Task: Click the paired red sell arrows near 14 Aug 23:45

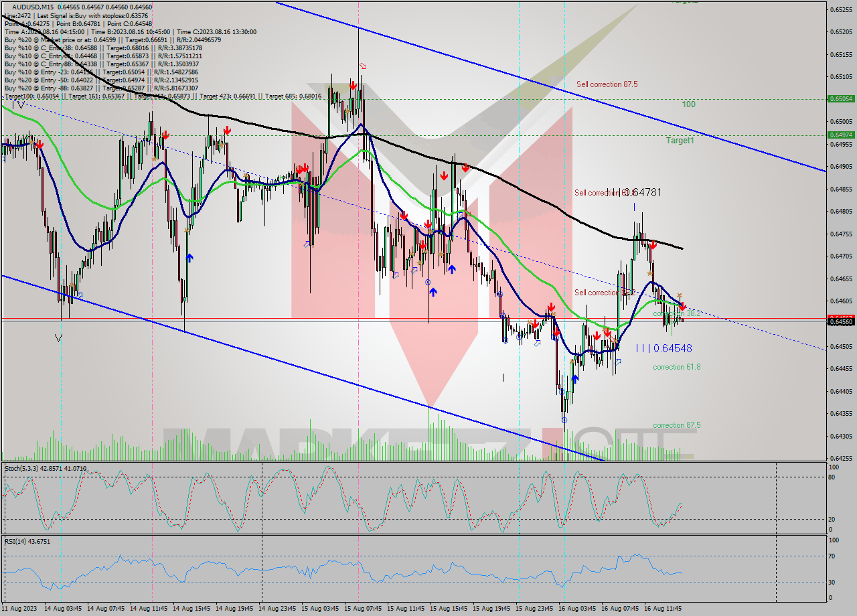Action: 303,169
